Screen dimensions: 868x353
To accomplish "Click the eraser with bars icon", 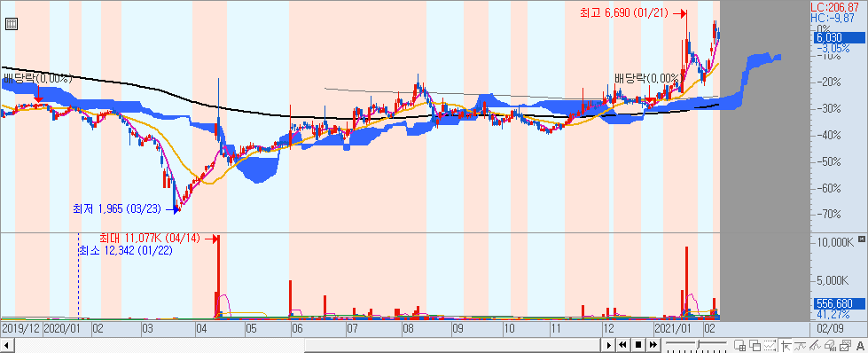I will (830, 345).
